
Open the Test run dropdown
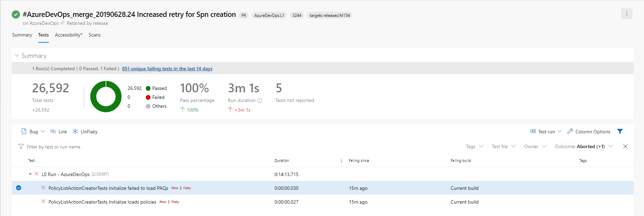coord(546,131)
